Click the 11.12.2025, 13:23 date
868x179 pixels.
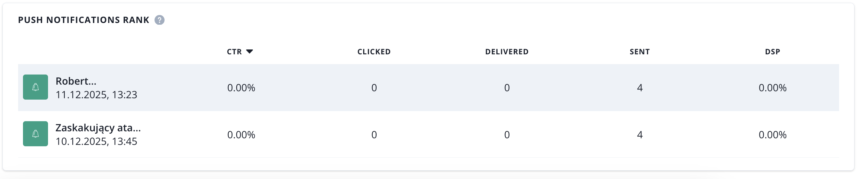tap(96, 95)
